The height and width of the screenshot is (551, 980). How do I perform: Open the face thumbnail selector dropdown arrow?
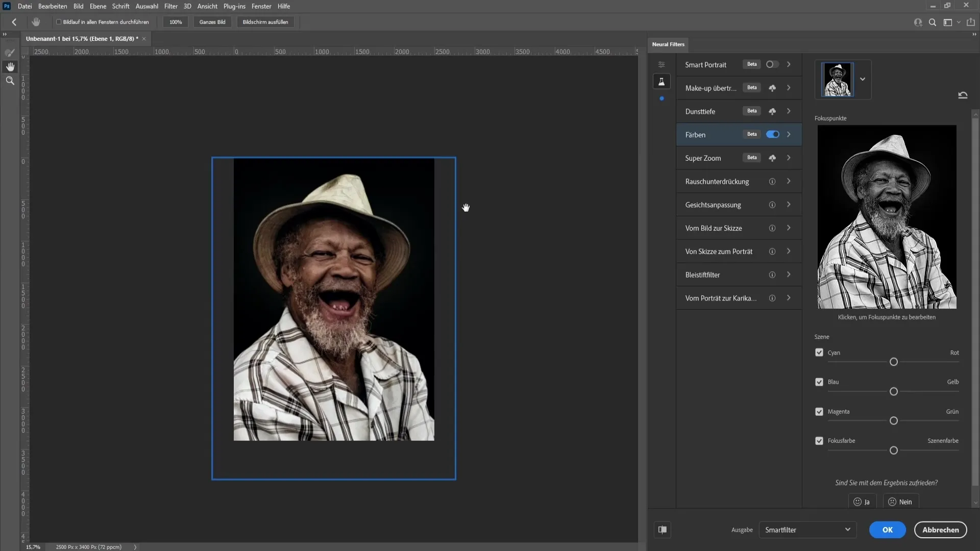point(863,79)
